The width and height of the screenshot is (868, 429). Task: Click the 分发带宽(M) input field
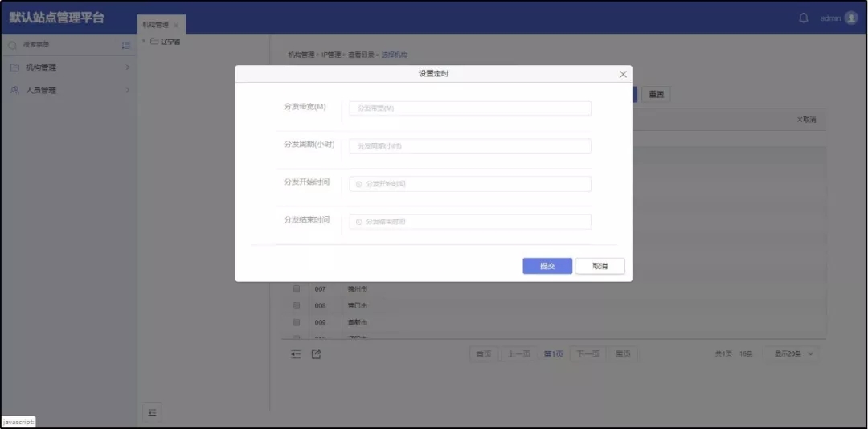click(470, 108)
